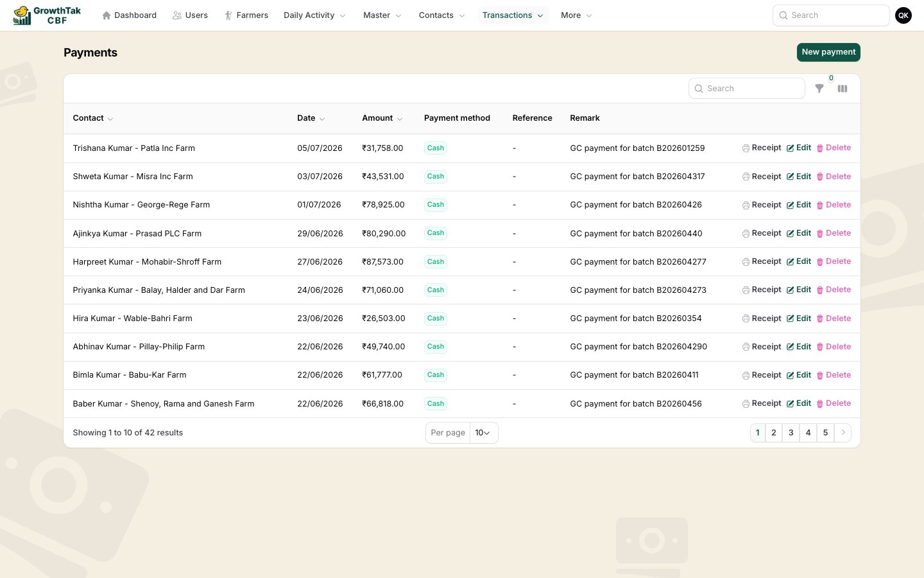Focus the payments table search field
This screenshot has height=578, width=924.
coord(747,89)
